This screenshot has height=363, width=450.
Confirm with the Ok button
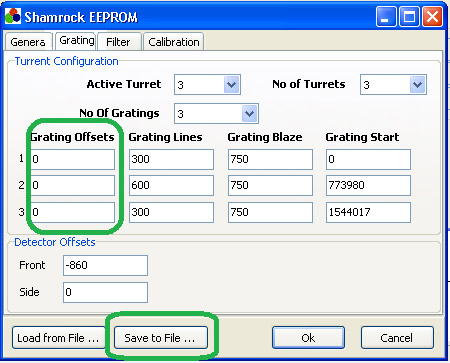pos(308,338)
